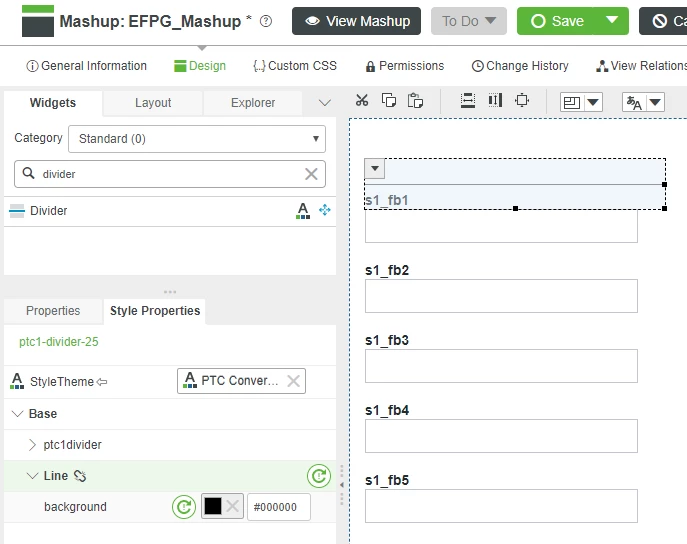Open the black background color swatch
Image resolution: width=687 pixels, height=544 pixels.
(213, 506)
